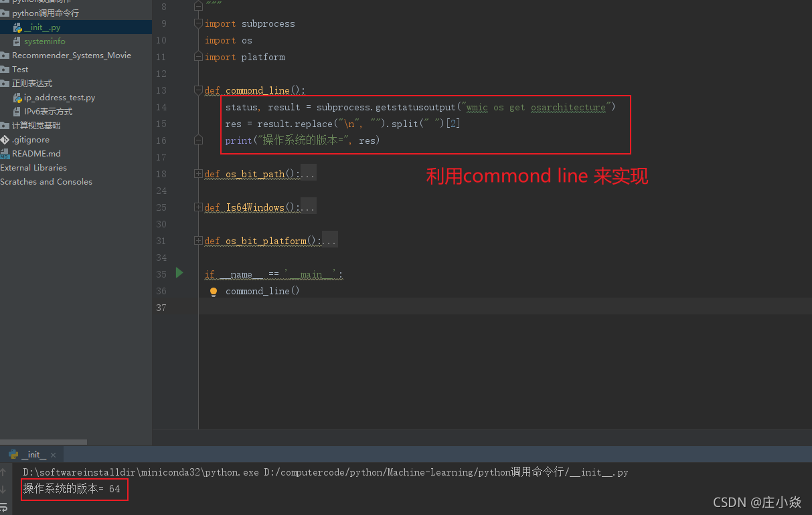The width and height of the screenshot is (812, 515).
Task: Click the console output 操作系统的版本= 64
Action: (72, 489)
